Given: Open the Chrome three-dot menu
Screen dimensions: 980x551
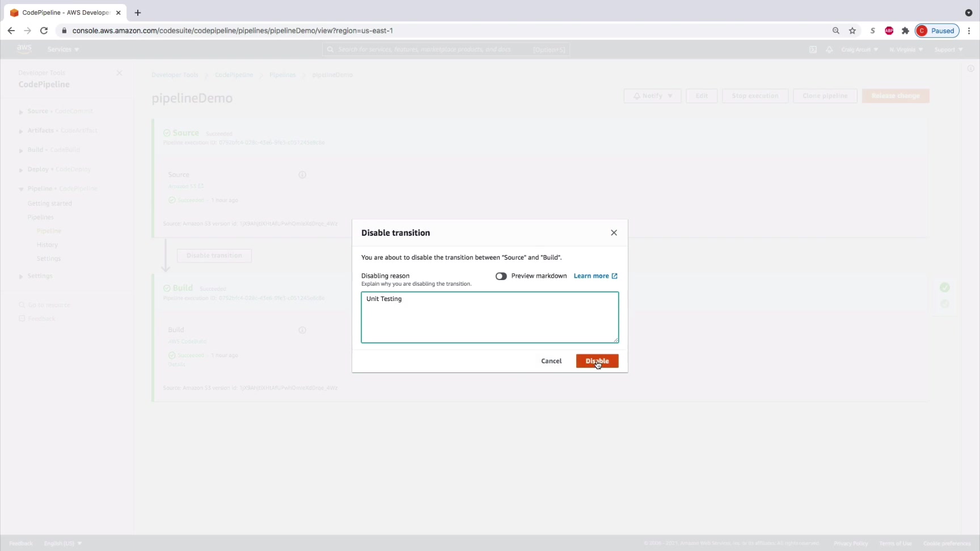Looking at the screenshot, I should pyautogui.click(x=969, y=31).
